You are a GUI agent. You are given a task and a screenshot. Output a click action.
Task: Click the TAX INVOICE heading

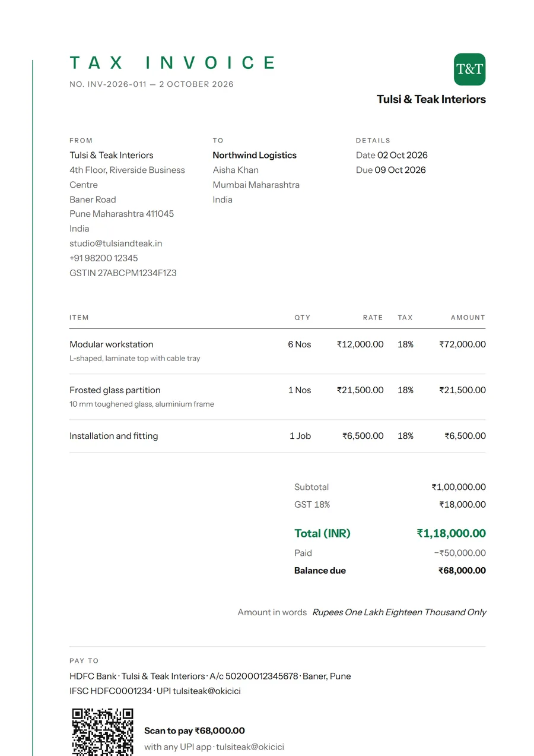pos(173,63)
